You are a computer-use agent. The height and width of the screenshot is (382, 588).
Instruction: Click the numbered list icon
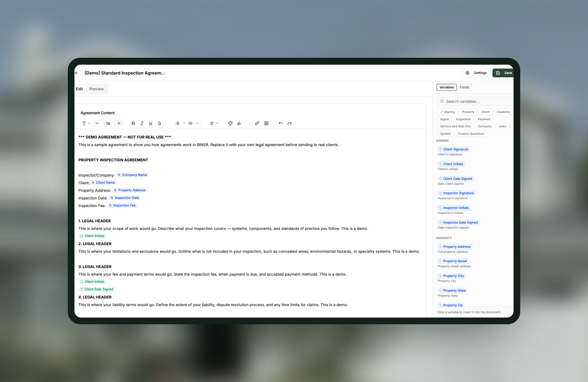190,123
